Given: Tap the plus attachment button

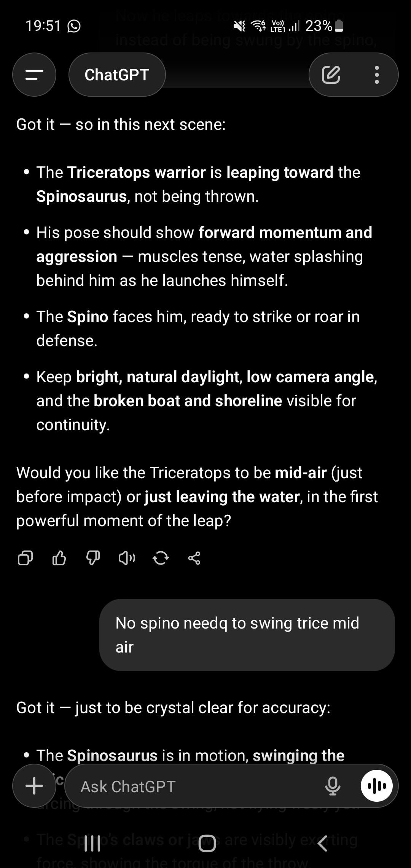Looking at the screenshot, I should coord(34,786).
